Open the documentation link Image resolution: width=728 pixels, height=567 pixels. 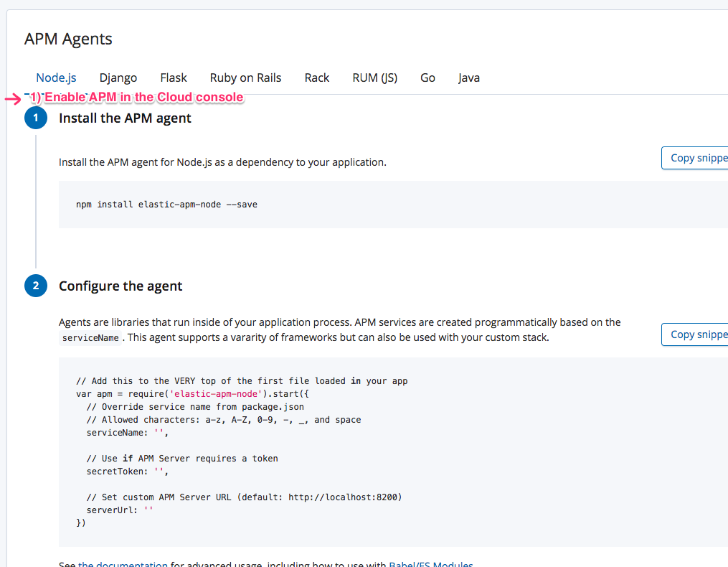[x=123, y=563]
